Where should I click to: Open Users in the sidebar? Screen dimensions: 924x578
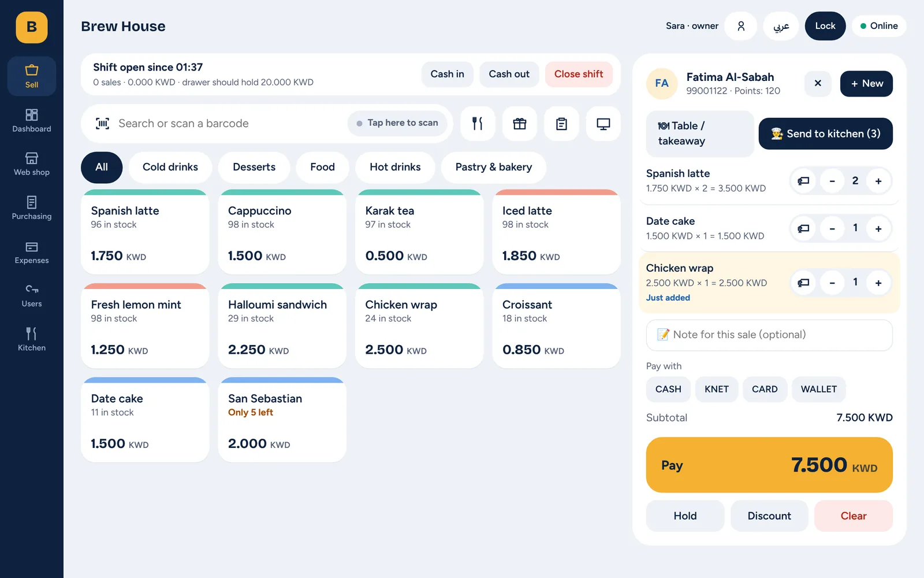[x=32, y=296]
